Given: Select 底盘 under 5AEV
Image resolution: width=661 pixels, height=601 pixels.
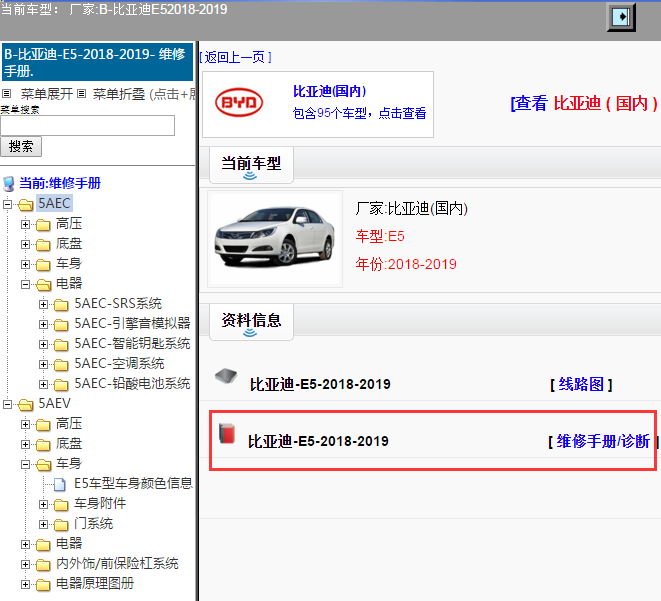Looking at the screenshot, I should pos(69,444).
